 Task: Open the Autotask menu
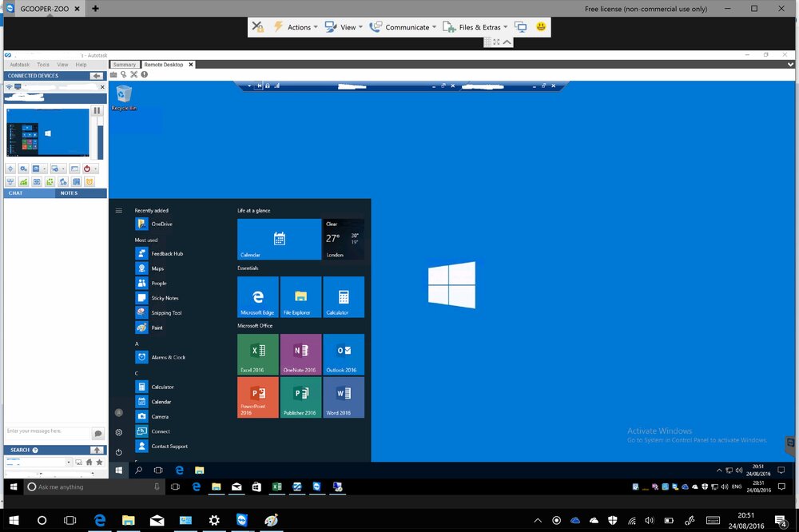[19, 65]
